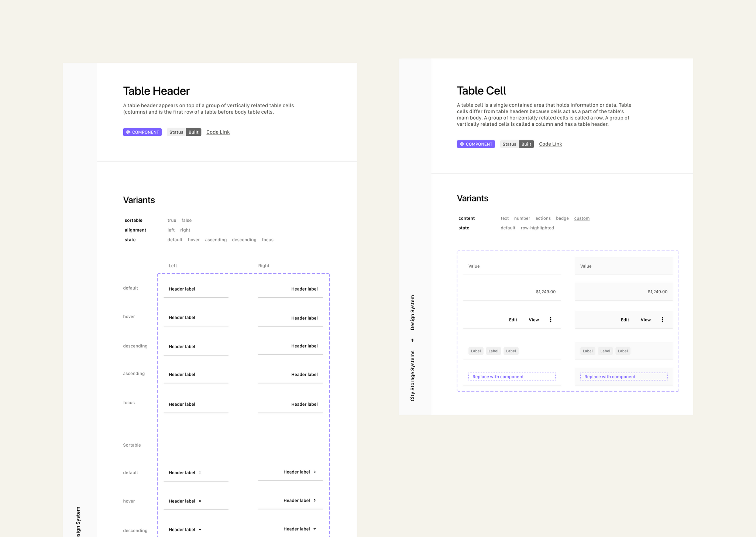Image resolution: width=756 pixels, height=537 pixels.
Task: Follow the underlined custom content link
Action: [x=581, y=218]
